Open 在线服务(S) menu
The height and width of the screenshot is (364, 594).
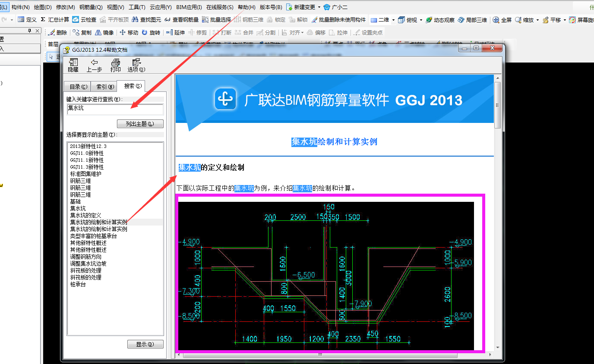(x=220, y=7)
